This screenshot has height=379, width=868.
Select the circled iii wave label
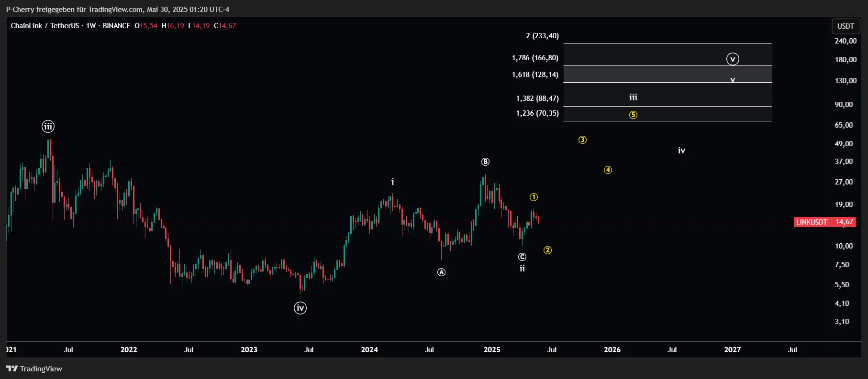coord(48,127)
